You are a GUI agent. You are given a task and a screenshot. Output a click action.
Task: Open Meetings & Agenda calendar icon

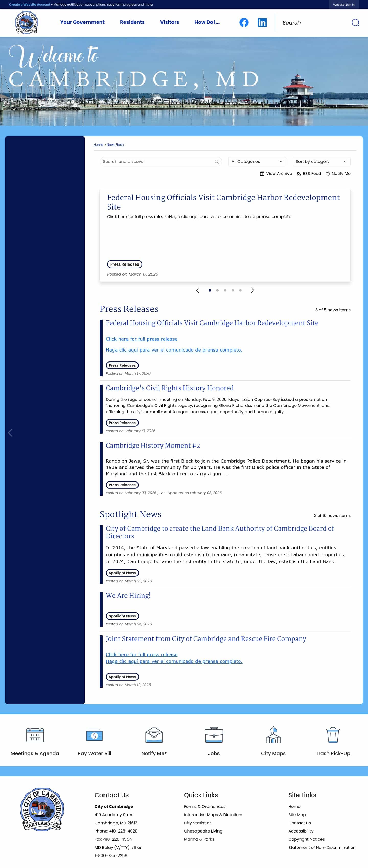[x=35, y=734]
